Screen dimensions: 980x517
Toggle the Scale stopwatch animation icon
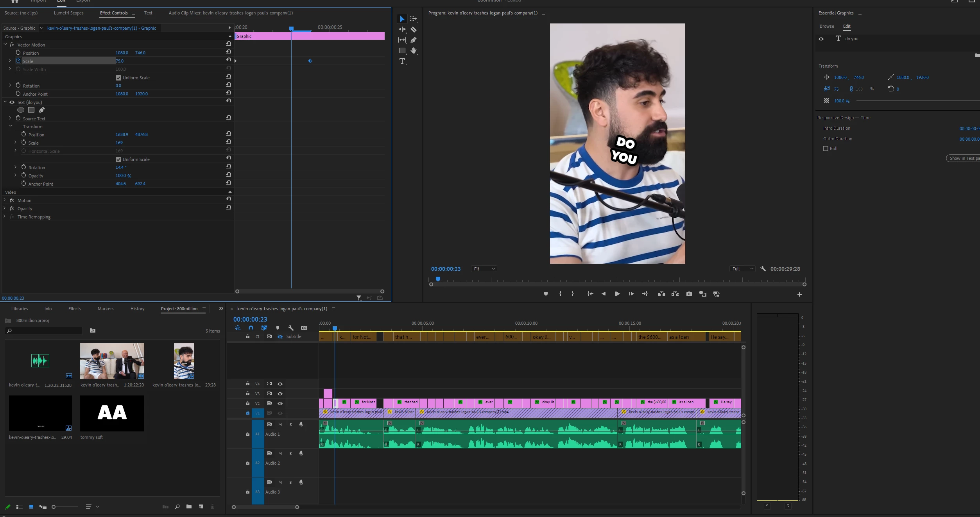pos(18,61)
